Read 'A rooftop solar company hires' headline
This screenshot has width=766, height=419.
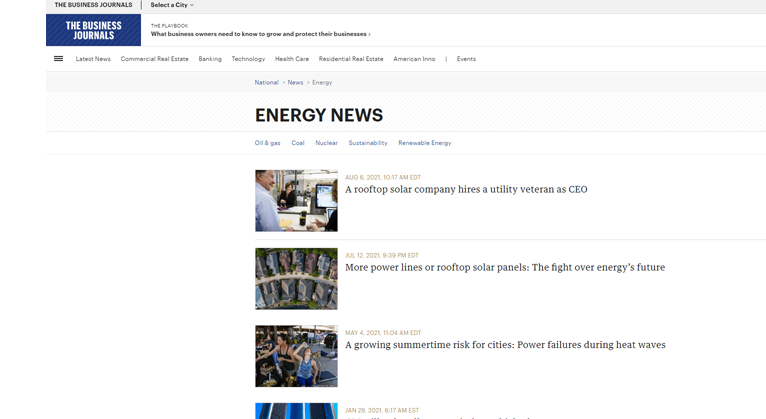[466, 189]
